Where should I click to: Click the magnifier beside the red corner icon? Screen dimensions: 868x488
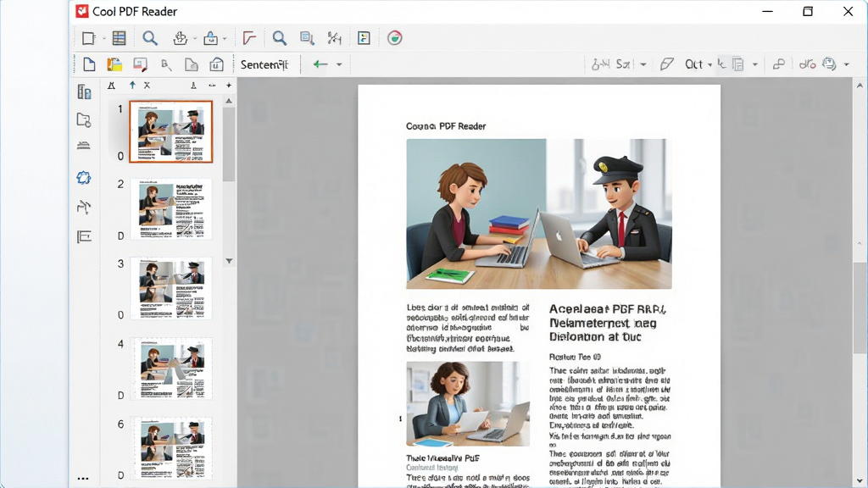280,37
